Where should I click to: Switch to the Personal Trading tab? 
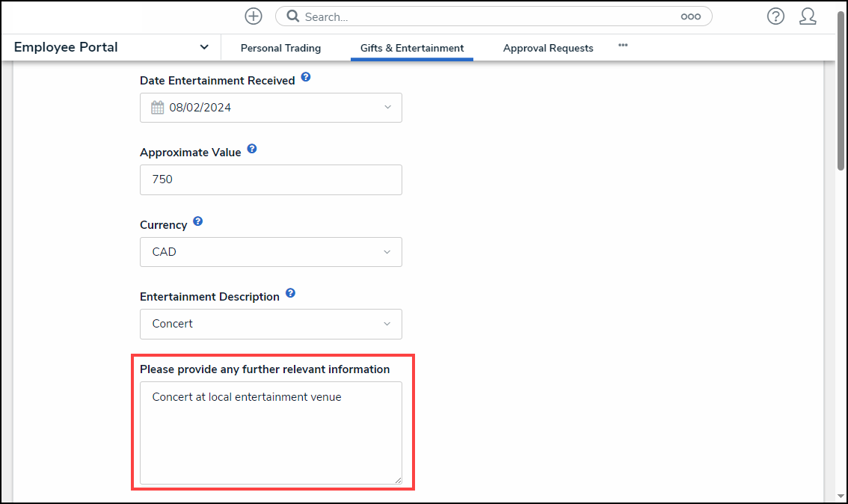280,48
